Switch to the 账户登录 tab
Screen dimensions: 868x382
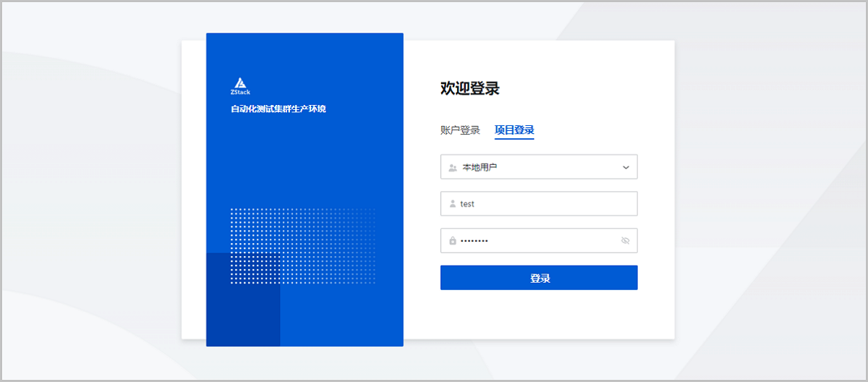460,130
